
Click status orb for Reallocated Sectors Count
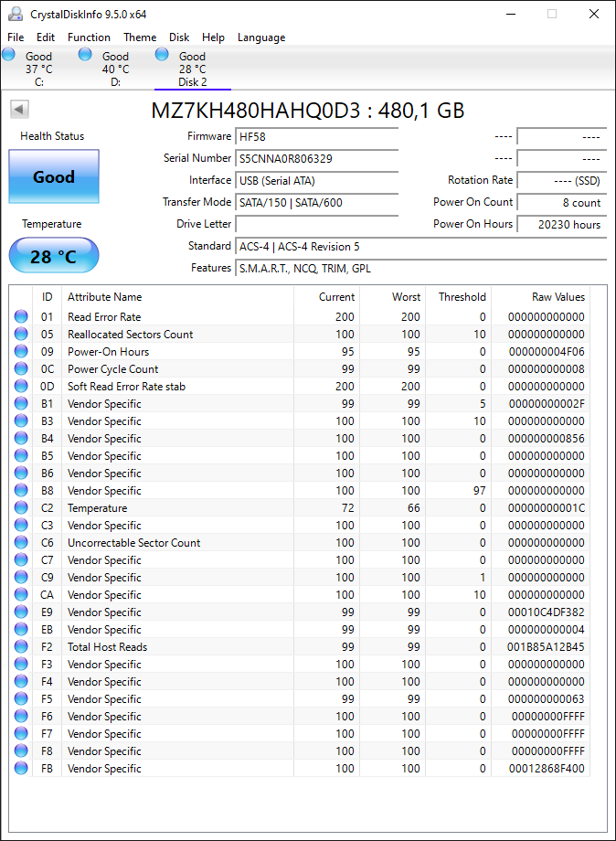[21, 335]
